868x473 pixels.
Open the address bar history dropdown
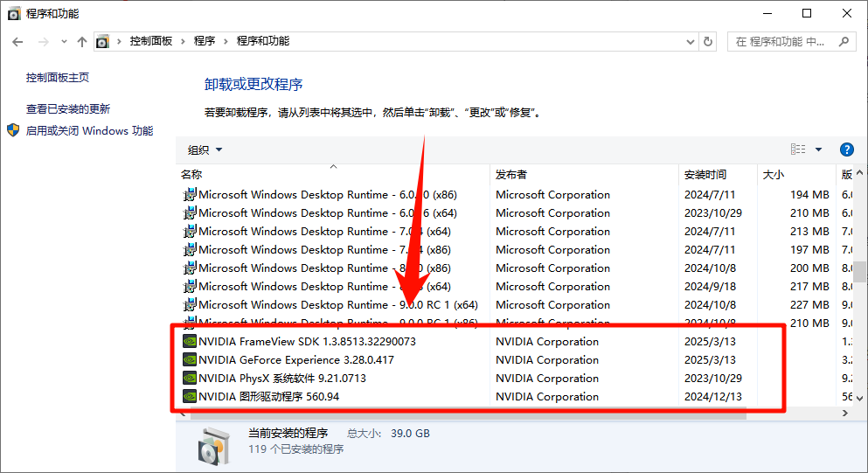click(x=688, y=41)
